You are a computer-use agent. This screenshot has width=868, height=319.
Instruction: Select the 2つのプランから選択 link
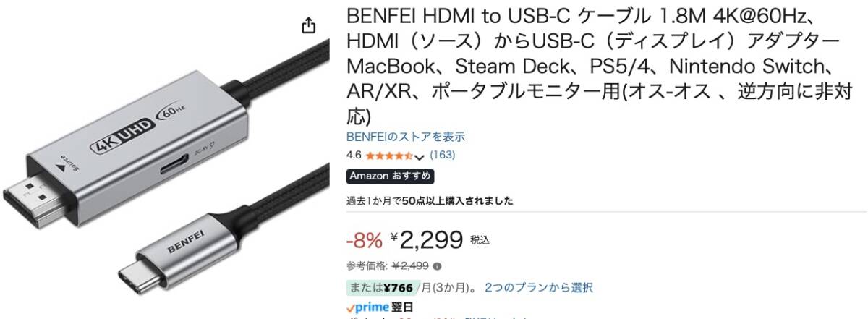[539, 287]
